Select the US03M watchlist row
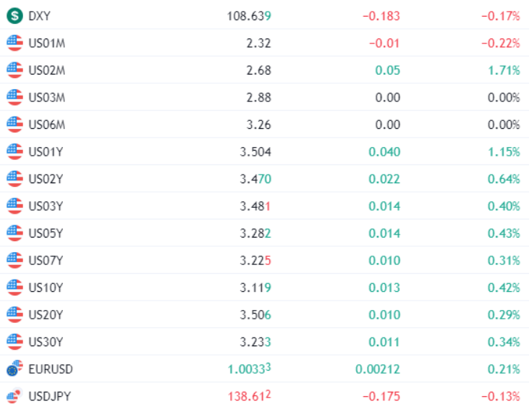This screenshot has width=532, height=407. click(x=265, y=98)
